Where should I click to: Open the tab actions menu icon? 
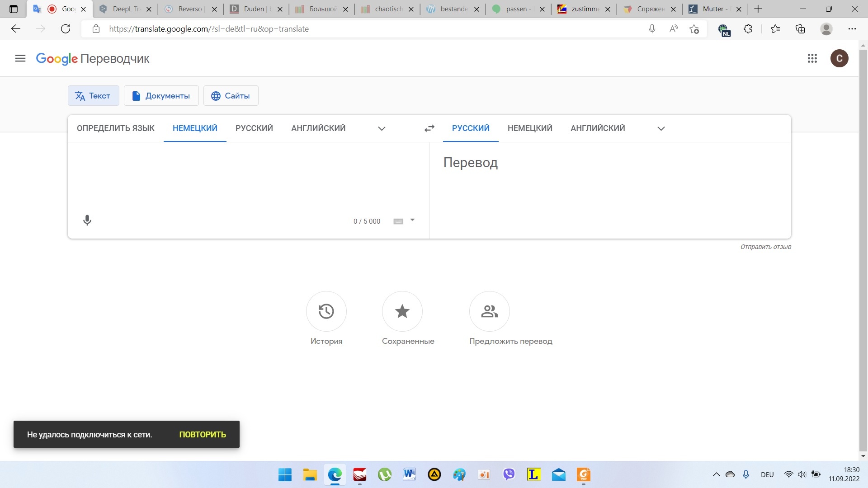[14, 9]
